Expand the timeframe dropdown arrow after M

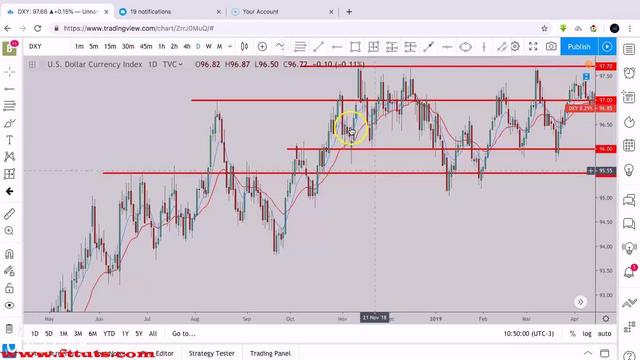click(230, 47)
